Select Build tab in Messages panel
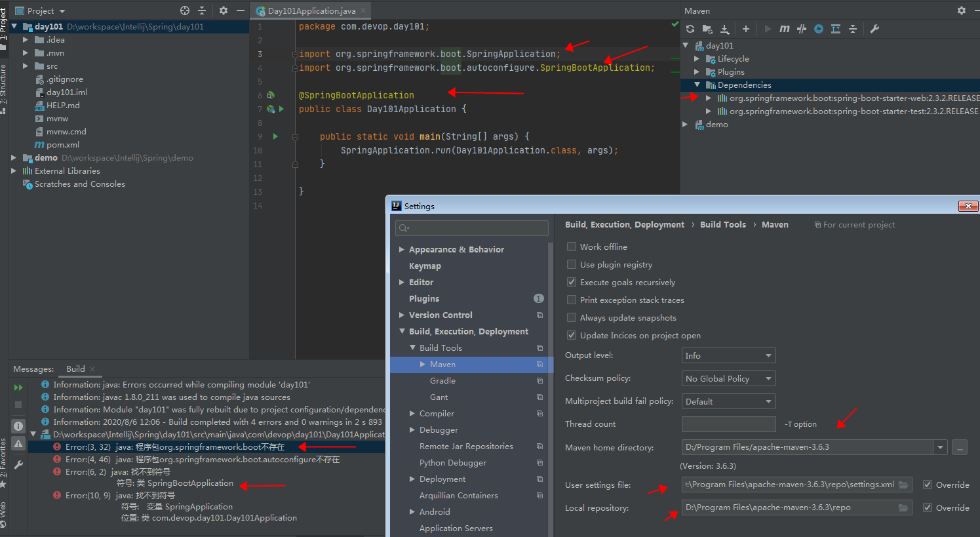The image size is (980, 537). tap(75, 368)
